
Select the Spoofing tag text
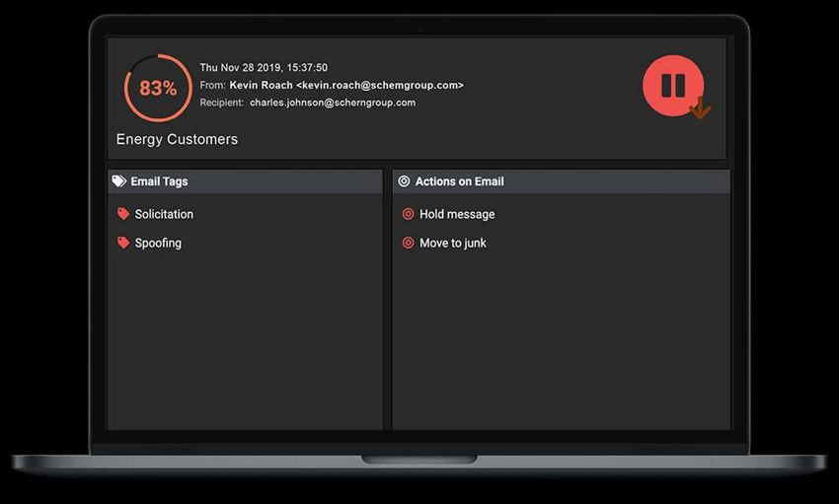[x=158, y=244]
